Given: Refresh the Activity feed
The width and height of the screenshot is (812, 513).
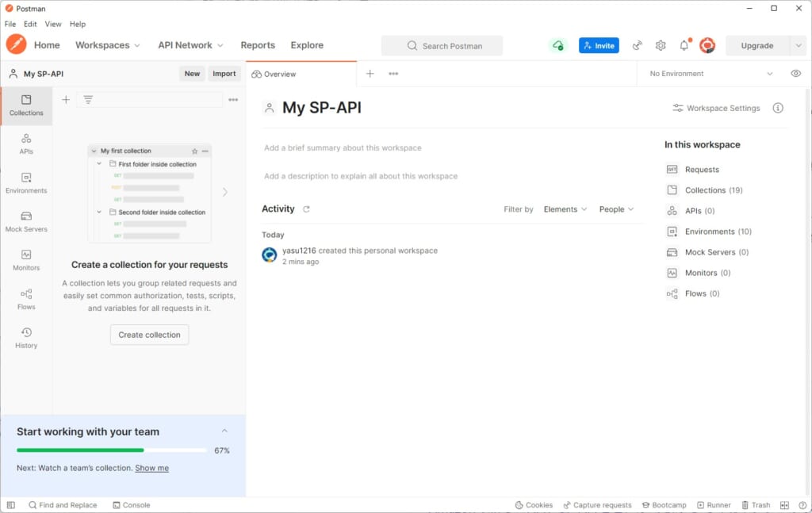Looking at the screenshot, I should click(x=306, y=209).
